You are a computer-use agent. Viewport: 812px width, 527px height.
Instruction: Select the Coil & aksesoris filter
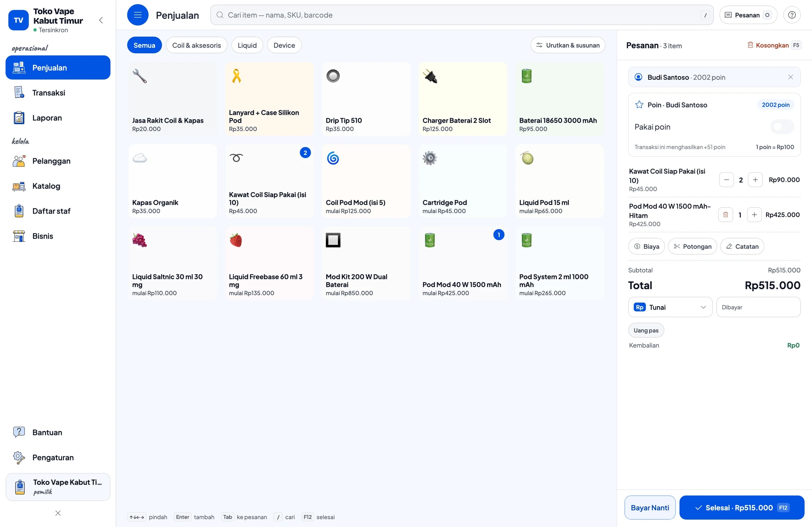click(x=197, y=45)
